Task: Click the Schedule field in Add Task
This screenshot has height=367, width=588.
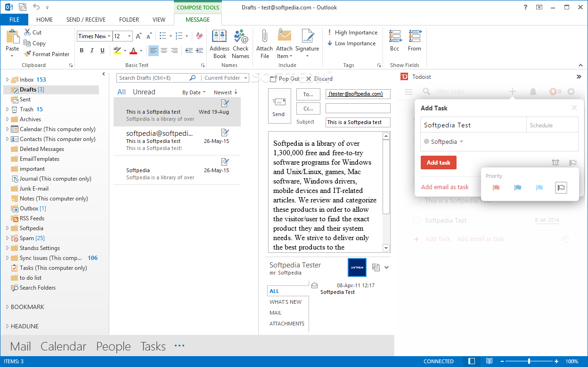Action: [x=552, y=125]
